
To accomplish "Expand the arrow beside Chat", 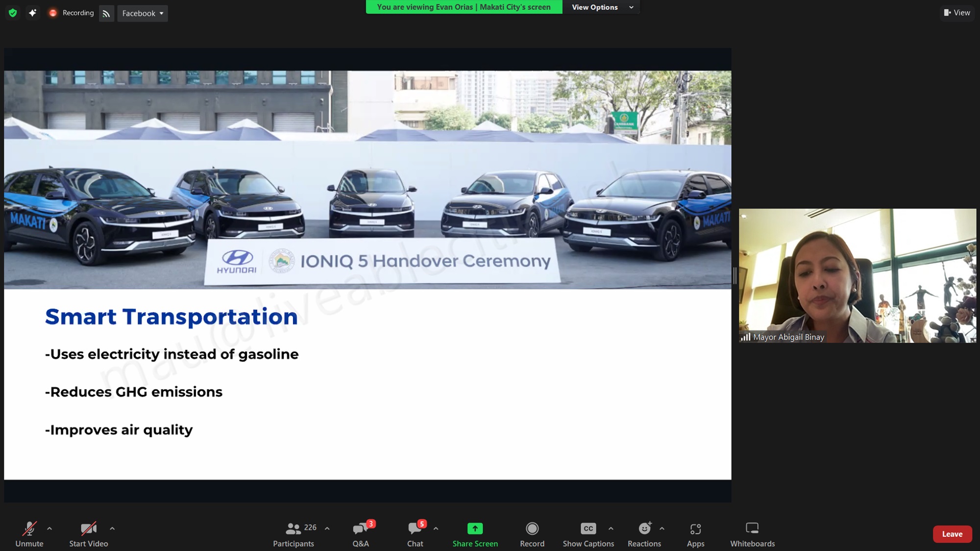I will point(436,528).
